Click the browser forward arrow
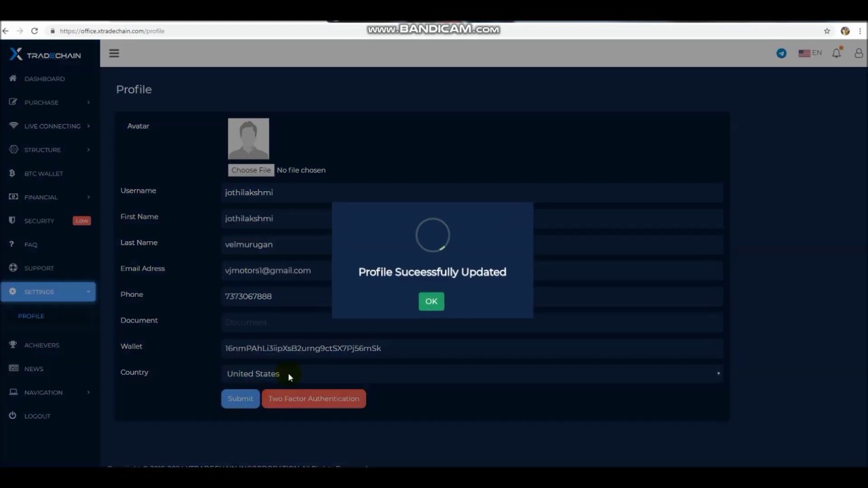The height and width of the screenshot is (488, 868). tap(20, 31)
